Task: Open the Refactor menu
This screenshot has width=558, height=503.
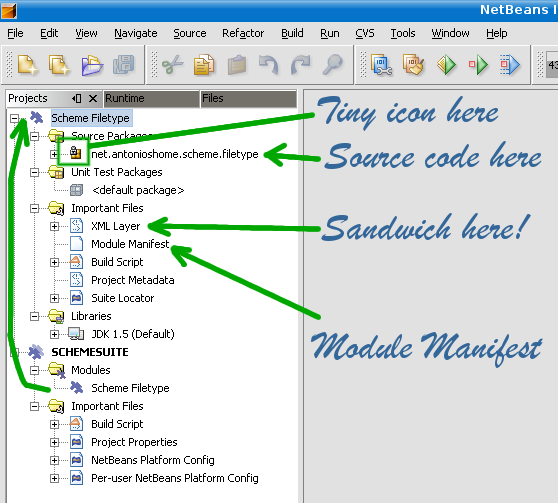Action: tap(243, 33)
